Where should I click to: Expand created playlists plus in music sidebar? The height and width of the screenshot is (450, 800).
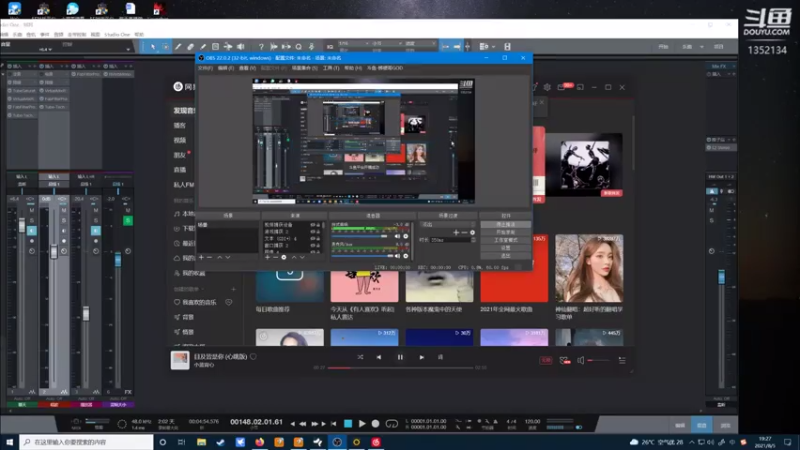234,289
